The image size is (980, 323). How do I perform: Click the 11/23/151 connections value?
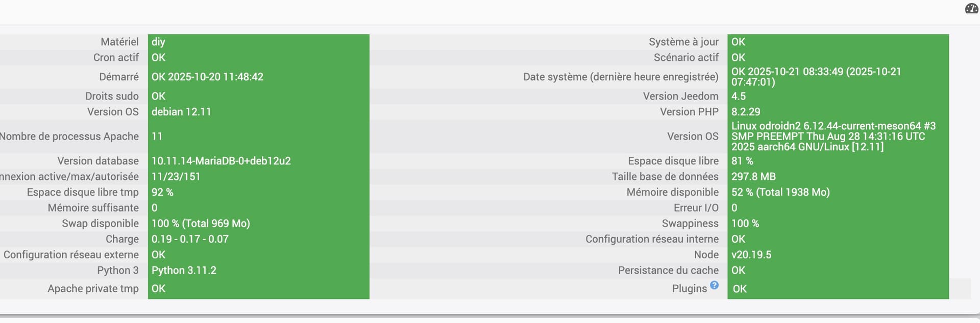coord(176,177)
